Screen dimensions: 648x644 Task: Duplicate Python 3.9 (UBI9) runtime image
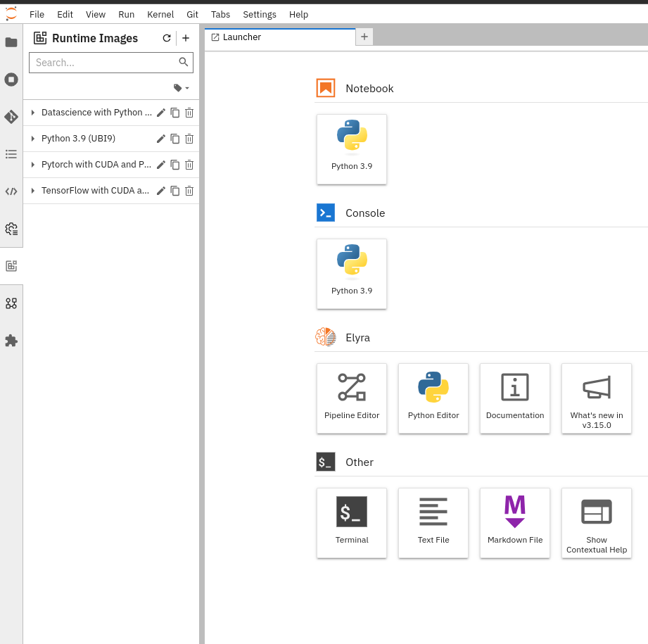click(175, 139)
